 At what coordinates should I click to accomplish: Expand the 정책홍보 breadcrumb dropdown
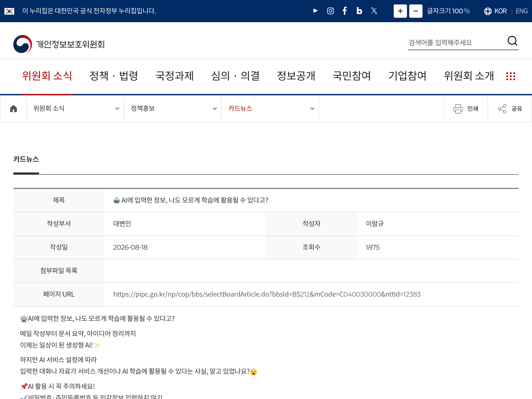[x=172, y=109]
